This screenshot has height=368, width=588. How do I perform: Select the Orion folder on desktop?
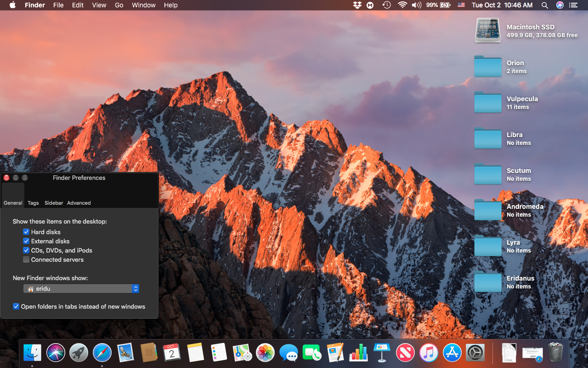point(487,67)
